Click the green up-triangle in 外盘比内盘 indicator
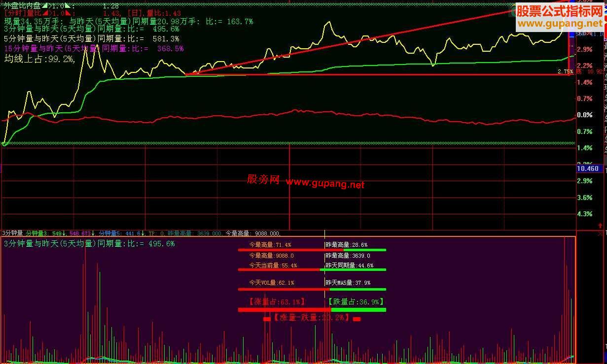Viewport: 607px width, 364px height. click(x=45, y=5)
